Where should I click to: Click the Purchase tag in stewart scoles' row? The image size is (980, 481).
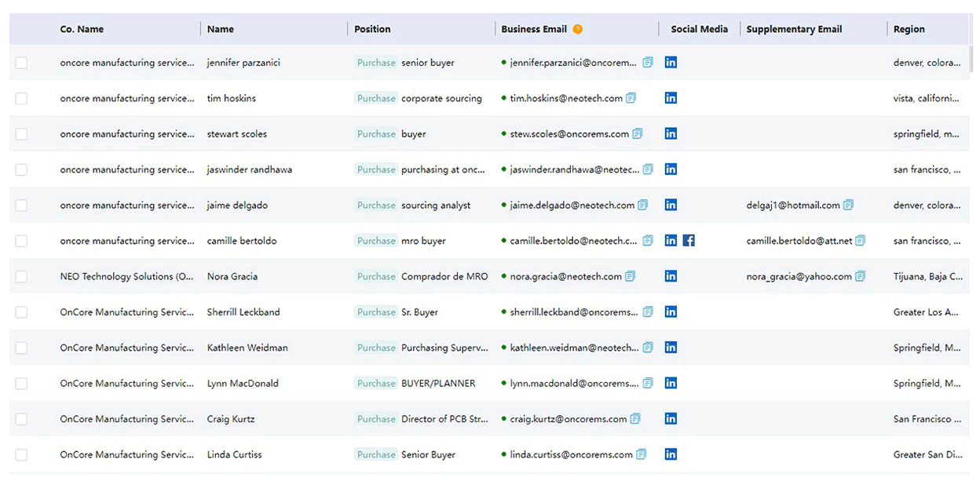376,134
